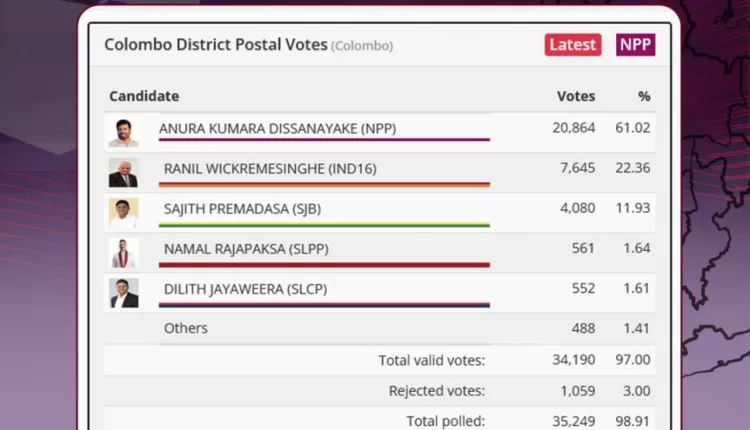Click the purple NPP vote bar
The image size is (750, 430).
(x=324, y=140)
